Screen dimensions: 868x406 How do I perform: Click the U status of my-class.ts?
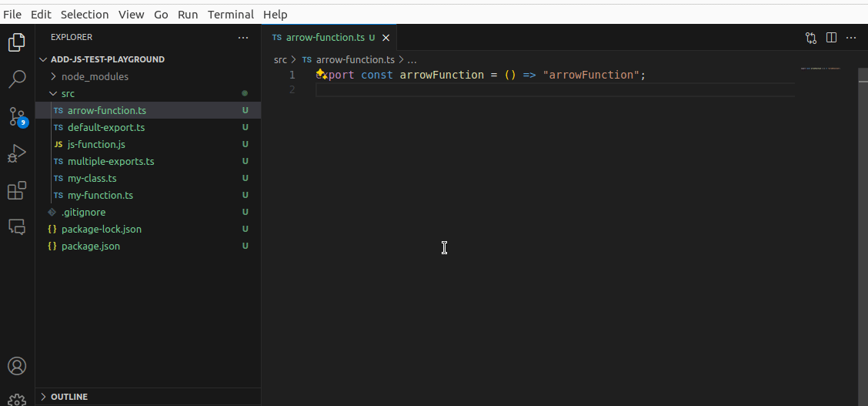pyautogui.click(x=245, y=179)
